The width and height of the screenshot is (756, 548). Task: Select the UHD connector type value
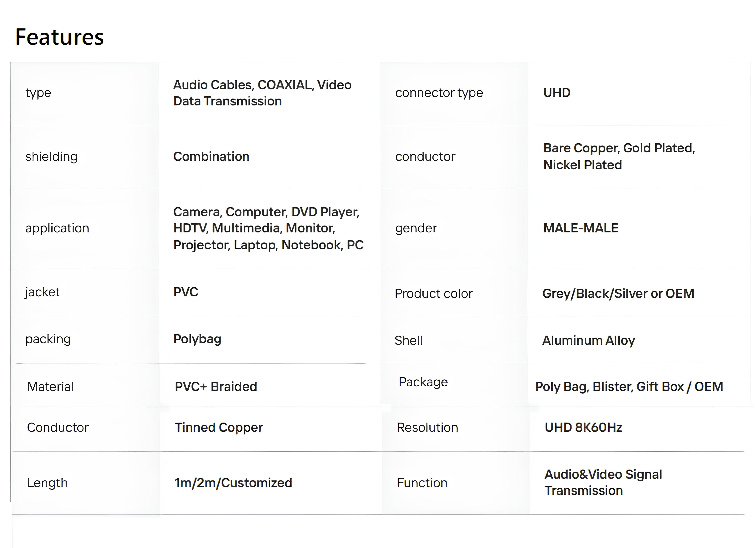click(x=557, y=93)
